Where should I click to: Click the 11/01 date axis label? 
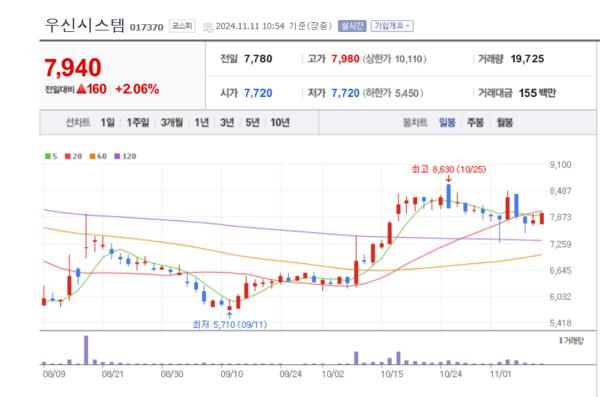[x=501, y=374]
